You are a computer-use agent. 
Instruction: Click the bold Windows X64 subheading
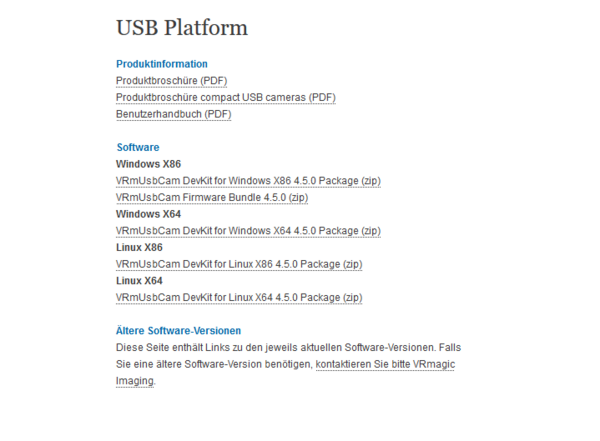[x=148, y=214]
